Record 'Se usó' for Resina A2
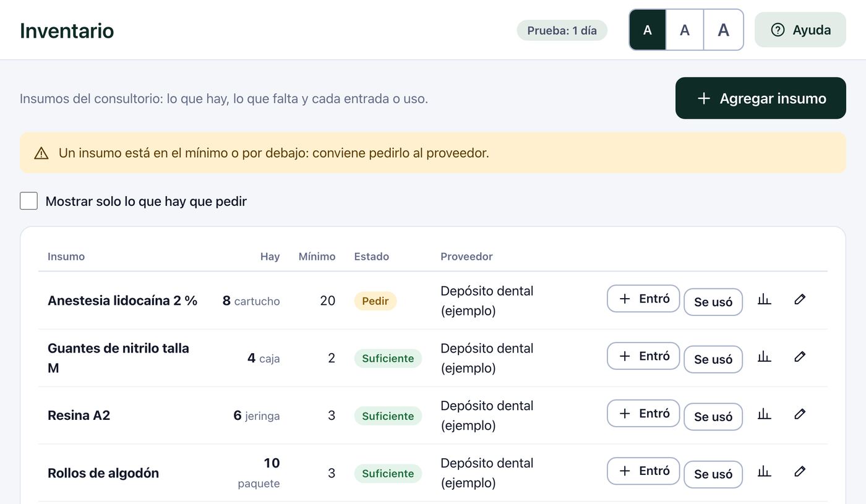Image resolution: width=866 pixels, height=504 pixels. 713,417
